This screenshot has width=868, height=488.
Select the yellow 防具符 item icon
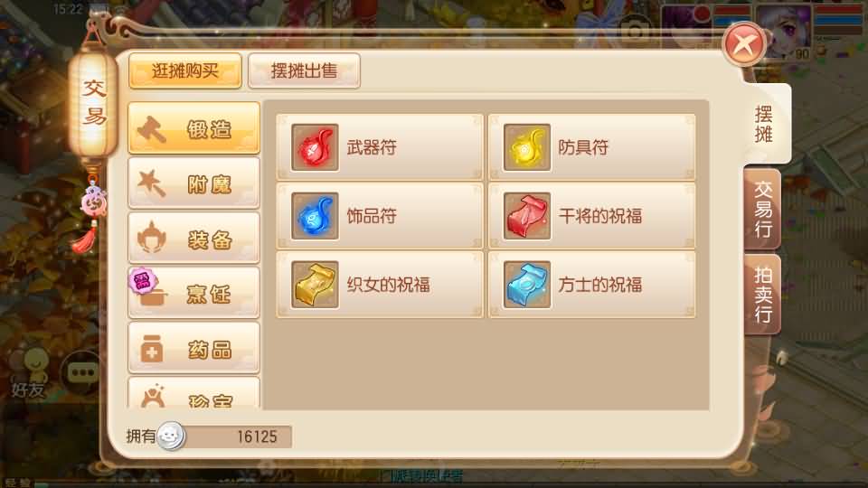click(x=527, y=147)
